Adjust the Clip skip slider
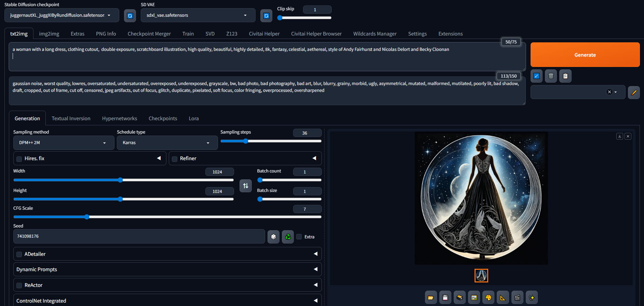Viewport: 644px width, 306px height. [x=304, y=18]
